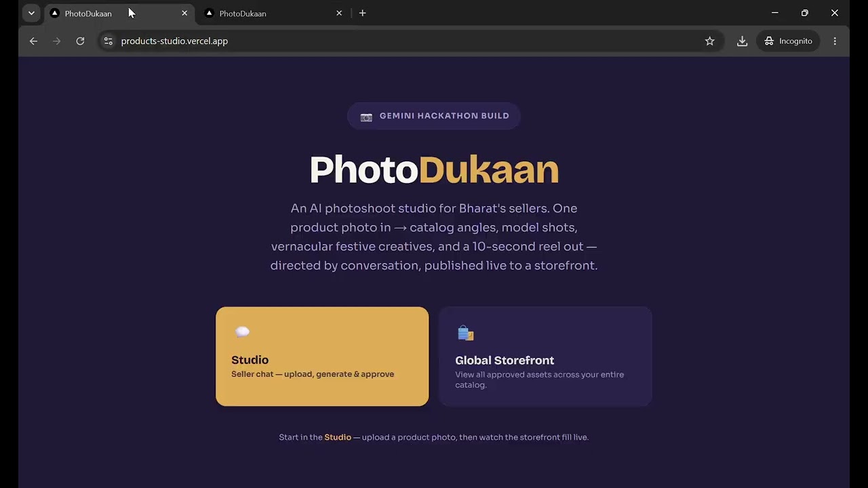Open the Chrome three-dot menu
Image resolution: width=868 pixels, height=488 pixels.
pyautogui.click(x=835, y=41)
